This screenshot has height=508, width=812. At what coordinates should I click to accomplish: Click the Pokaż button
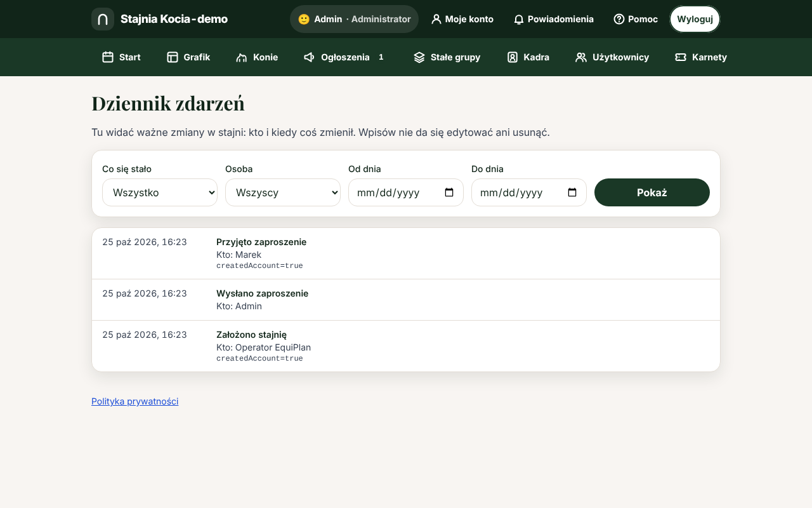click(x=652, y=192)
